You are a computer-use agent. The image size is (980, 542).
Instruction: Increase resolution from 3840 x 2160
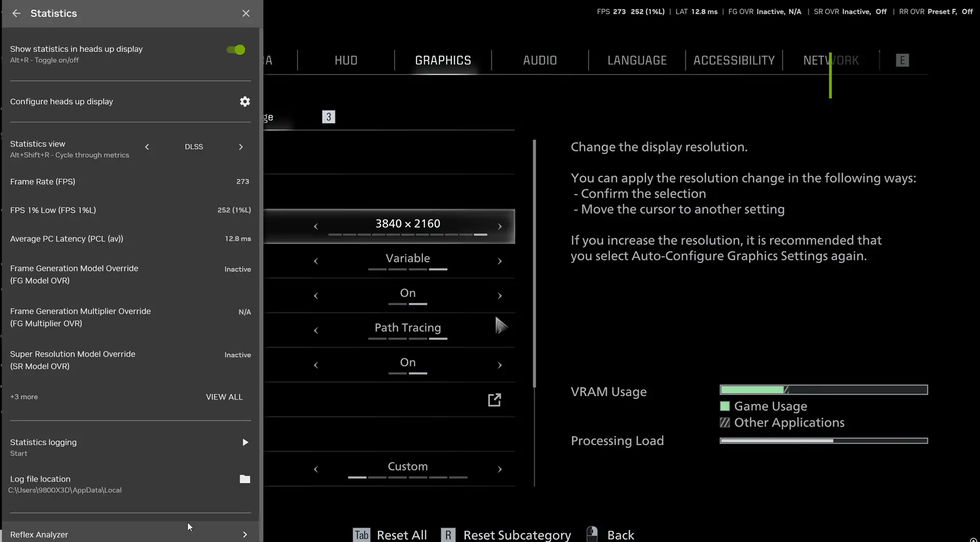[500, 227]
